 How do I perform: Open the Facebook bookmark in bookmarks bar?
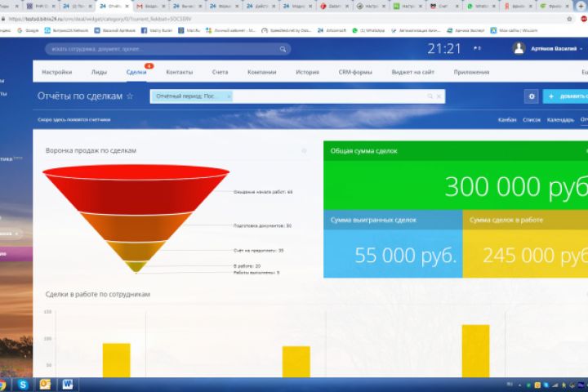[157, 30]
